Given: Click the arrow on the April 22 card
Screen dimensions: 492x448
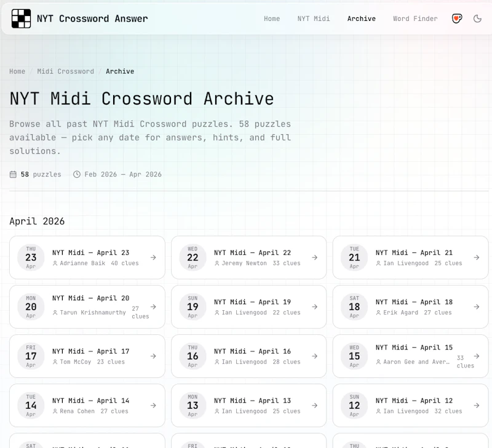Looking at the screenshot, I should click(315, 257).
